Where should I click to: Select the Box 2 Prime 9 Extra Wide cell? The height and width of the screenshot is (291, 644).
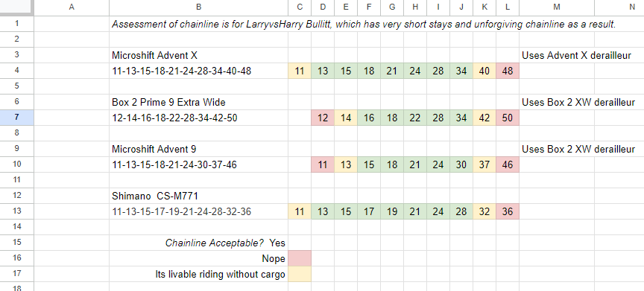point(198,102)
